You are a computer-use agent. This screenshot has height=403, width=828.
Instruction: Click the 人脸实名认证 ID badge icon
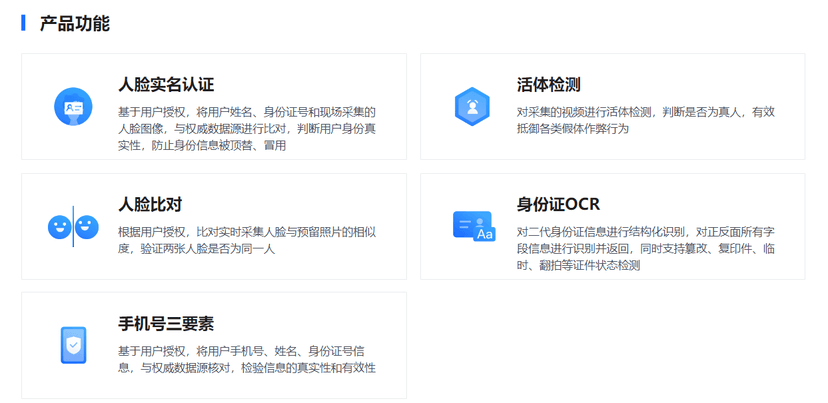[73, 107]
